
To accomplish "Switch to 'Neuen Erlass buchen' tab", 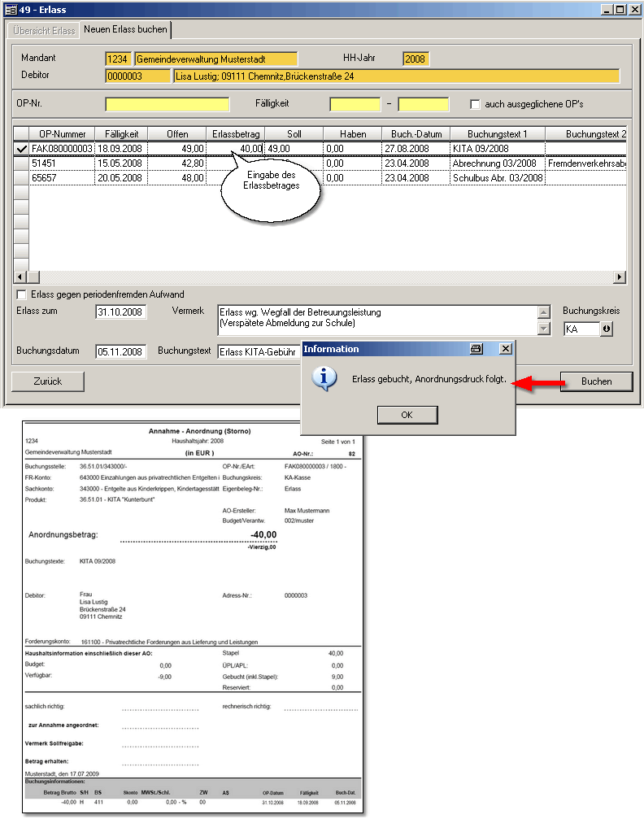I will point(125,30).
